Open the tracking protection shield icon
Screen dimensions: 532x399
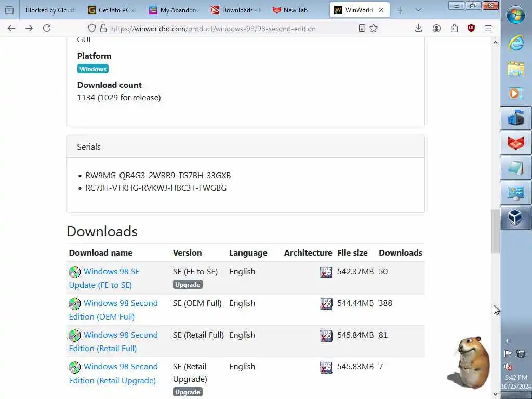[x=91, y=29]
